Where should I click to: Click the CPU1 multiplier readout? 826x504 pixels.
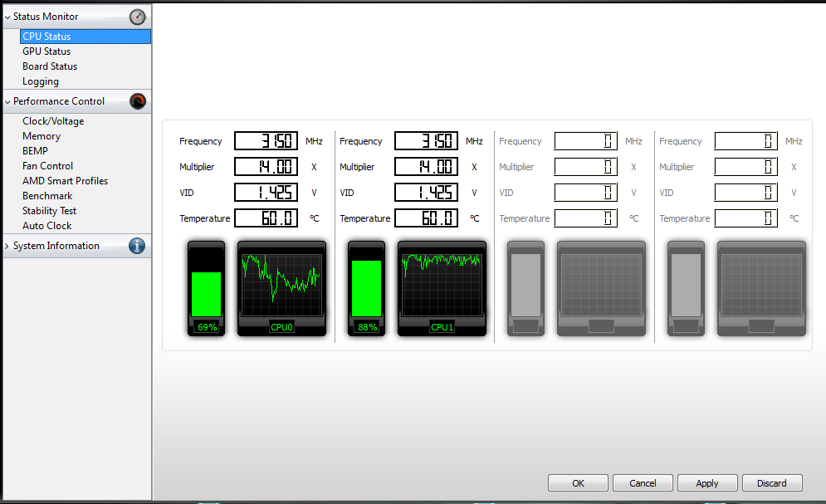426,166
